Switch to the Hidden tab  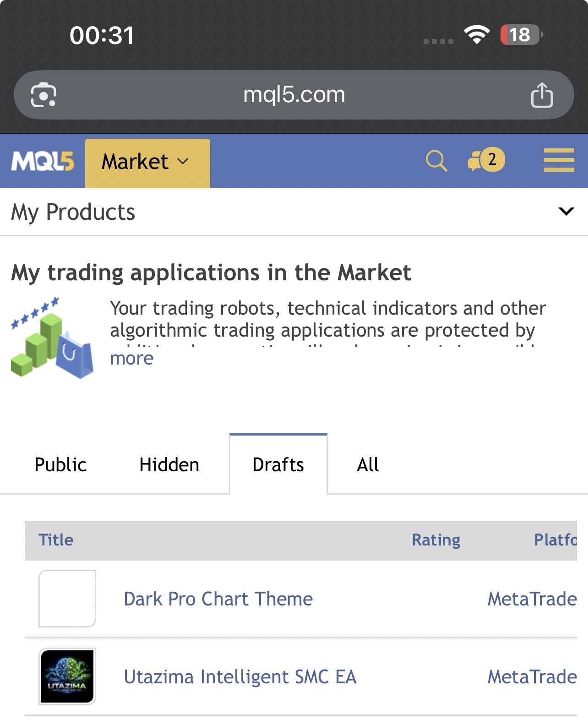(169, 464)
